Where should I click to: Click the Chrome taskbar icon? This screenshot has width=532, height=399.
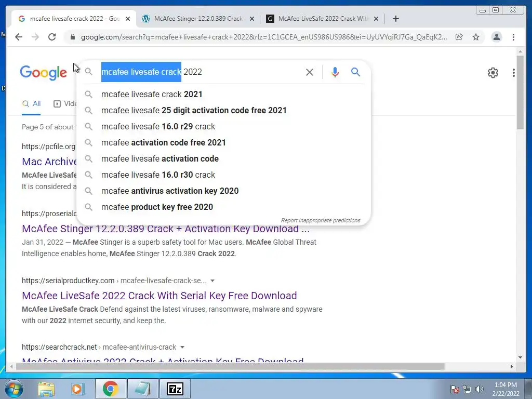pos(110,389)
